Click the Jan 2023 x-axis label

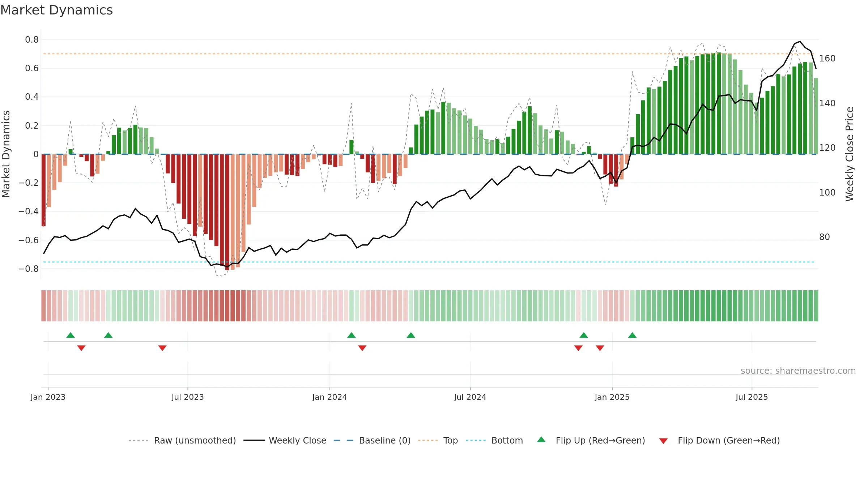point(48,397)
